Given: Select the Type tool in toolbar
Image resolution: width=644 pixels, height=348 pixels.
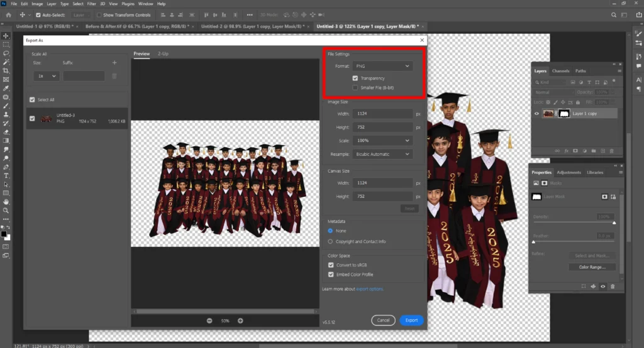Looking at the screenshot, I should pos(6,176).
